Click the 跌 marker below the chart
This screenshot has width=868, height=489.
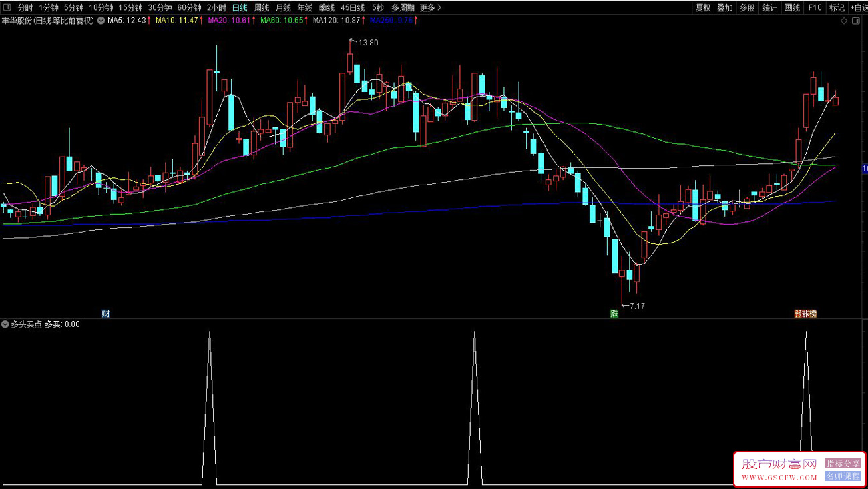point(614,314)
